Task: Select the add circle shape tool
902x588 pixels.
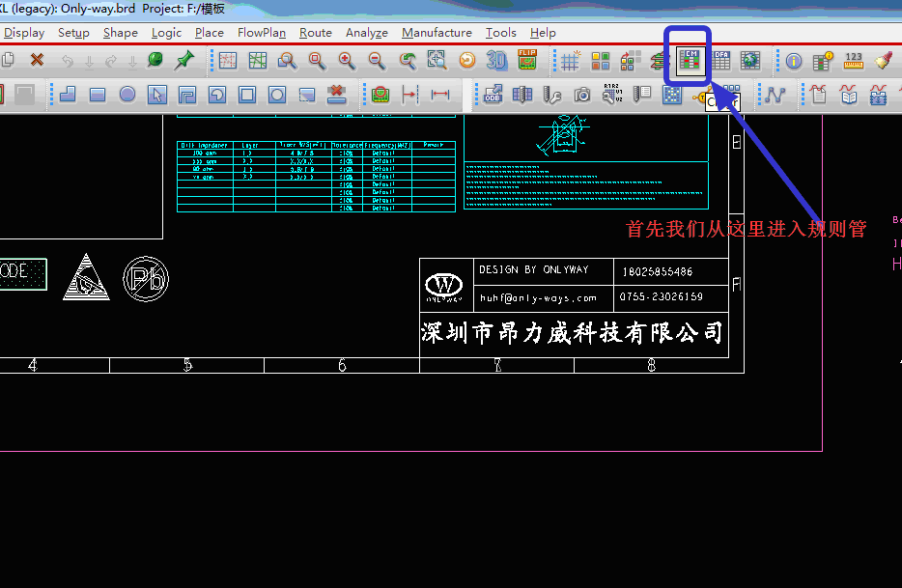Action: [127, 95]
